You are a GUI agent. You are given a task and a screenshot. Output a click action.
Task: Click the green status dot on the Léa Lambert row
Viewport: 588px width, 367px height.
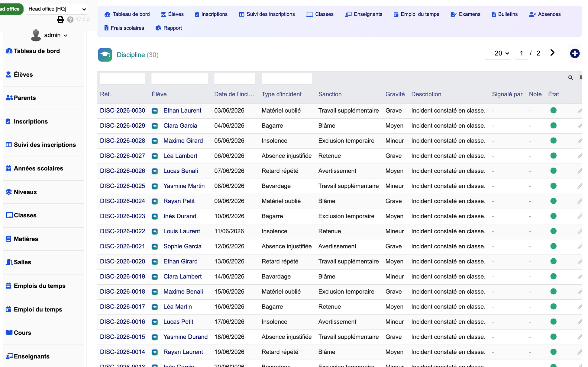click(554, 156)
